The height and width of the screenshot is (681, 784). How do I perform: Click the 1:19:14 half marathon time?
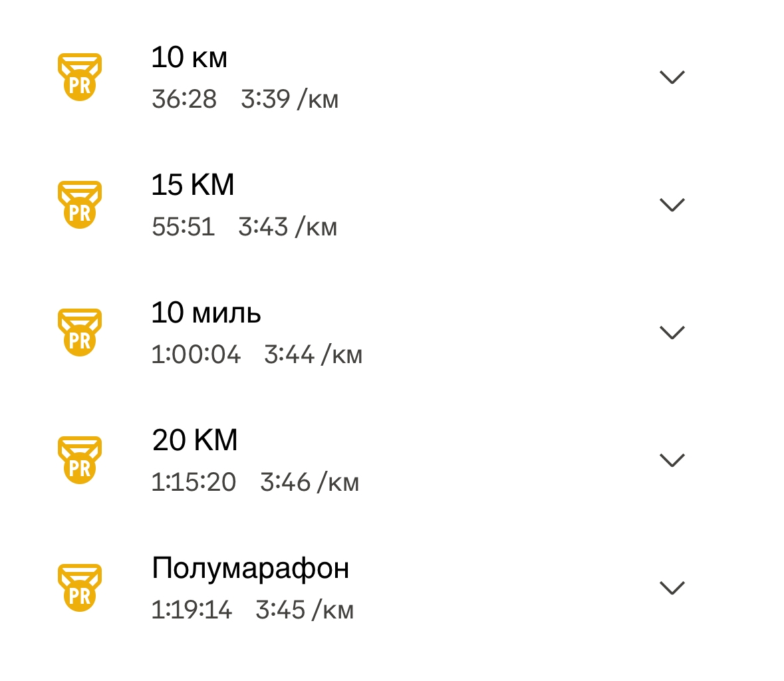coord(192,611)
